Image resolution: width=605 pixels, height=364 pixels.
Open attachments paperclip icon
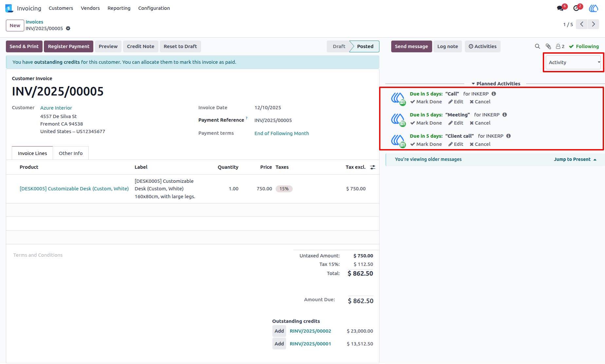[x=548, y=46]
